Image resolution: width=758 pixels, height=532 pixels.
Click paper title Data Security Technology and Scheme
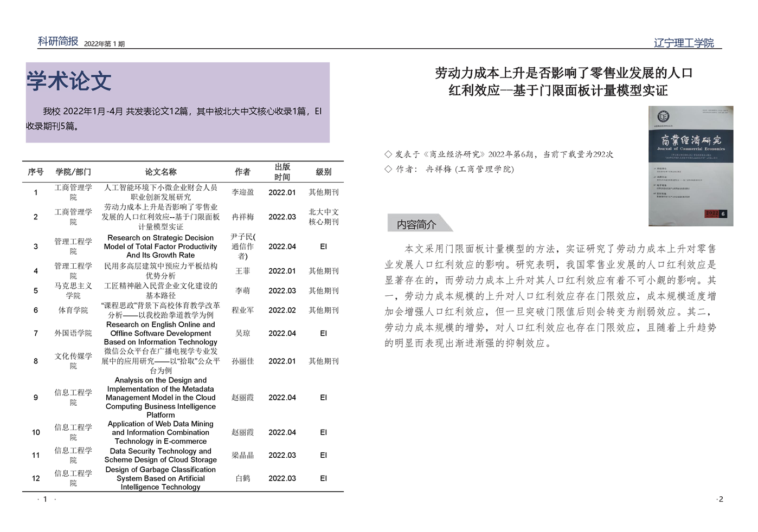tap(160, 455)
